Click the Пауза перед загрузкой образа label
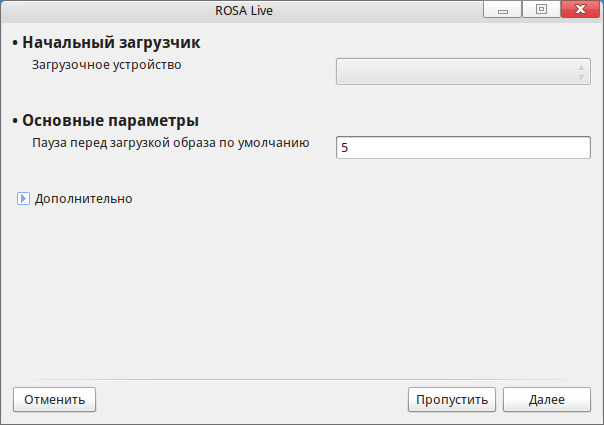This screenshot has width=604, height=425. (170, 142)
